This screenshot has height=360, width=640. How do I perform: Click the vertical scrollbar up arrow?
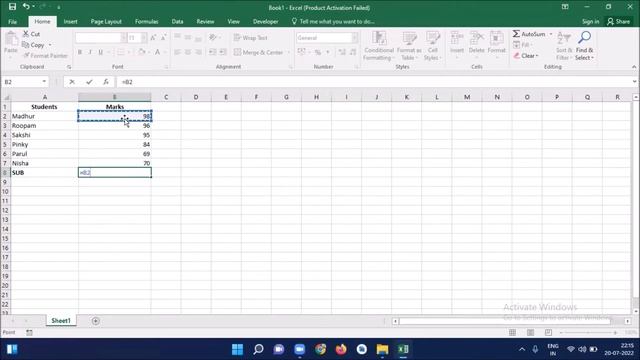click(636, 97)
